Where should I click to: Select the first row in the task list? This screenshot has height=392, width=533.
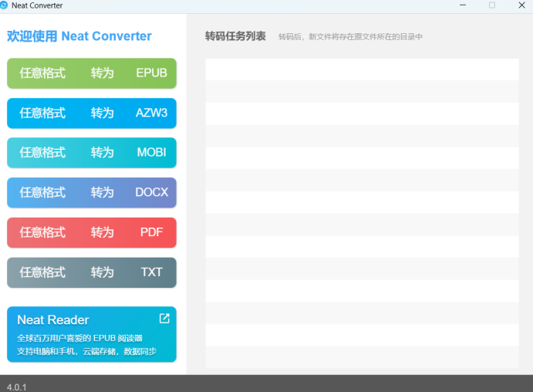(362, 69)
